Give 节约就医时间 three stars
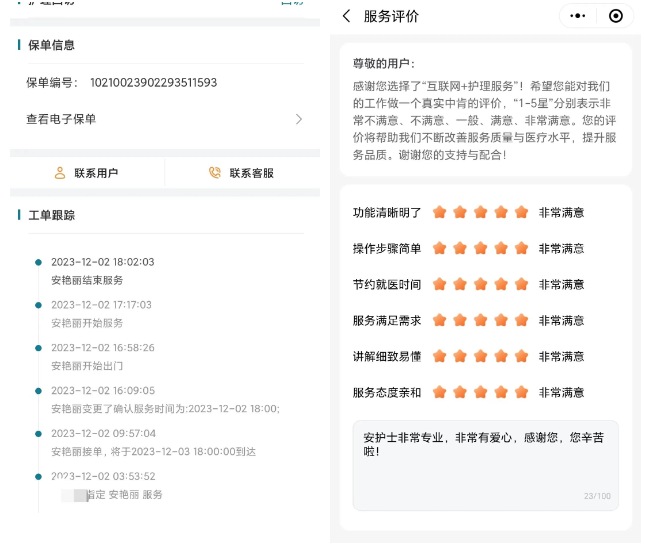This screenshot has width=645, height=548. coord(481,284)
